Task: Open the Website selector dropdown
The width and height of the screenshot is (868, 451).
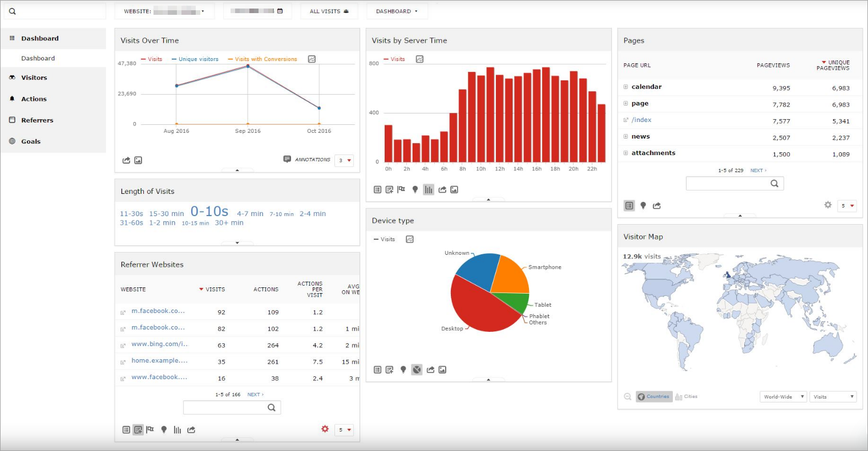Action: [164, 11]
